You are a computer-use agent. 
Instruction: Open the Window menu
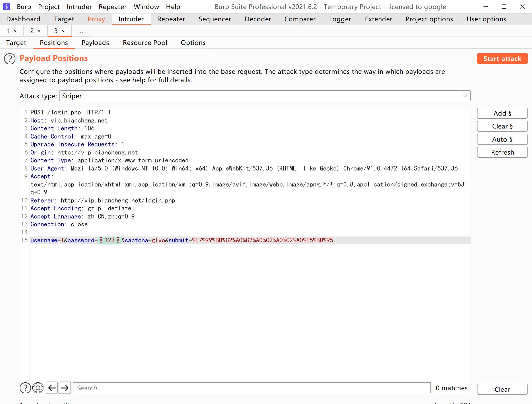pyautogui.click(x=146, y=7)
